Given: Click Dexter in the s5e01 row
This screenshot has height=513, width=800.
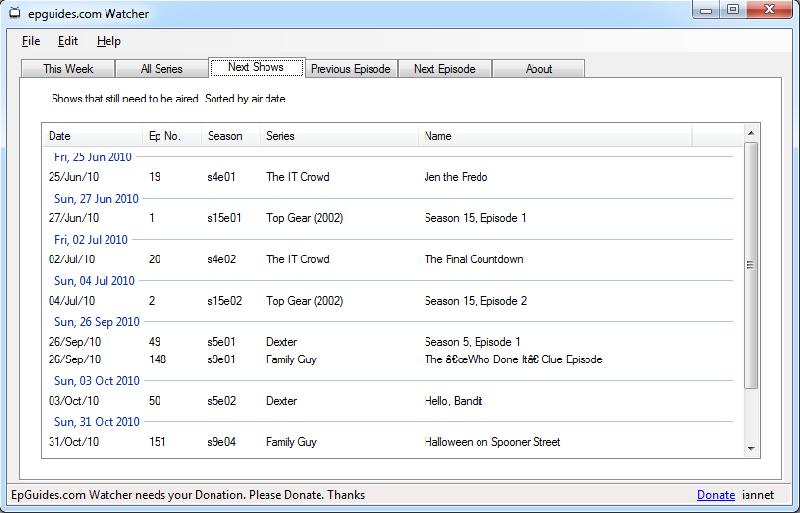Looking at the screenshot, I should [x=281, y=342].
